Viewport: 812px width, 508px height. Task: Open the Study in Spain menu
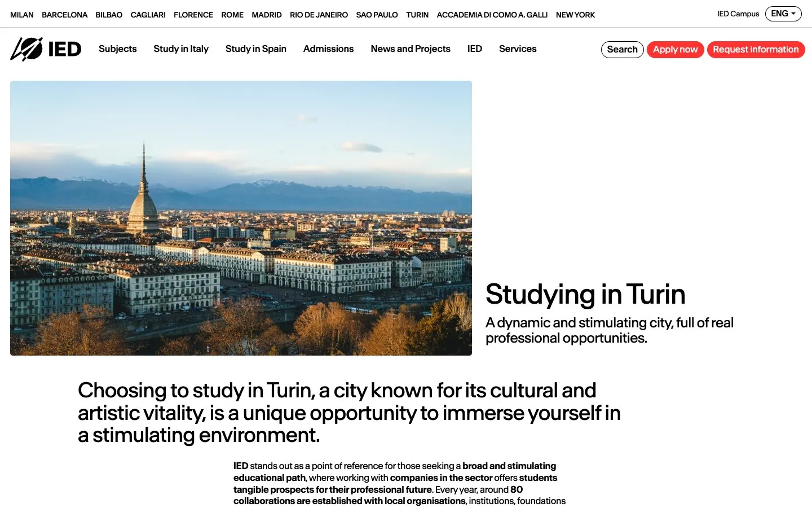tap(256, 49)
